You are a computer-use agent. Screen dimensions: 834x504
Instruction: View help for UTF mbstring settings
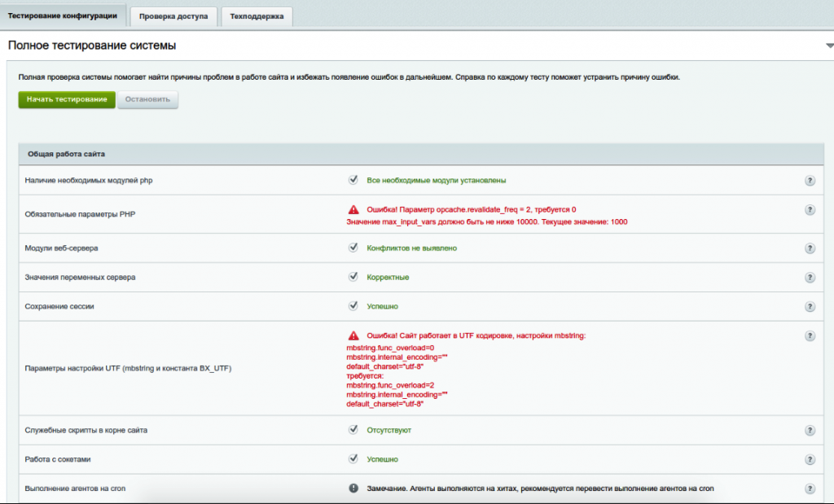pos(810,336)
